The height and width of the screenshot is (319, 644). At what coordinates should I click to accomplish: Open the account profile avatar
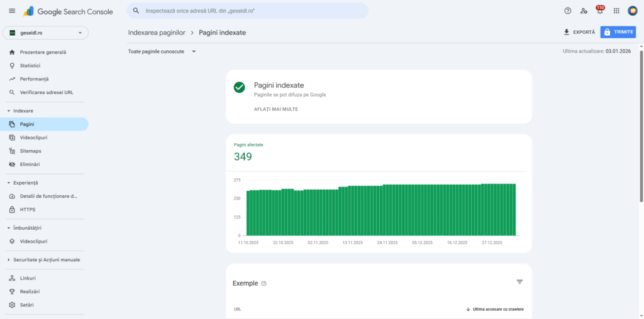[633, 11]
